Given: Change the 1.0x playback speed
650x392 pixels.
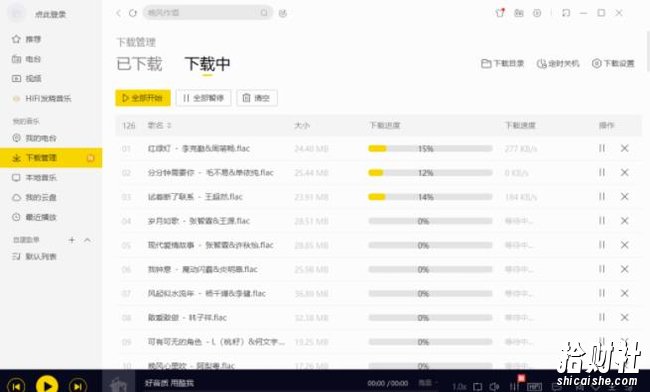Looking at the screenshot, I should tap(459, 387).
